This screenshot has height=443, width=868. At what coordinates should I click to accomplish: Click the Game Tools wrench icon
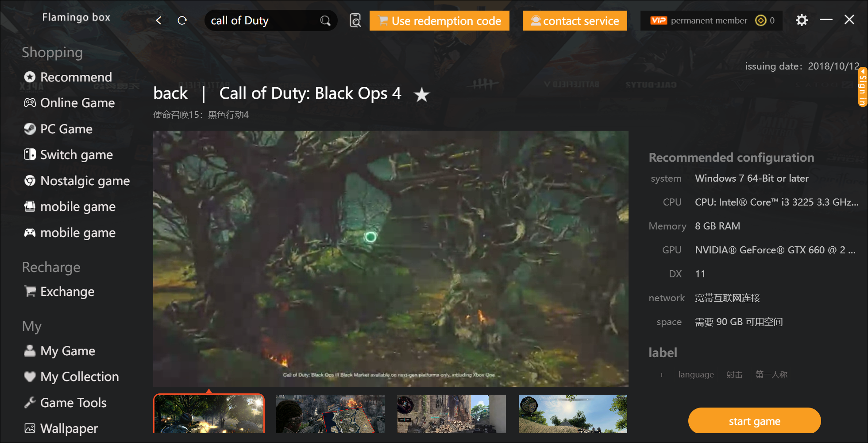coord(30,403)
